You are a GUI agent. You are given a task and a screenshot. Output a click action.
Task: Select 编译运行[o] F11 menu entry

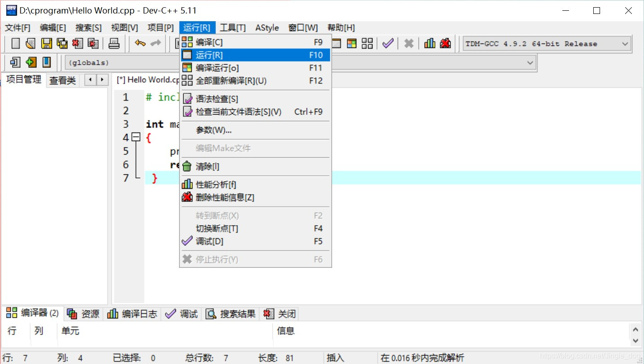(255, 68)
